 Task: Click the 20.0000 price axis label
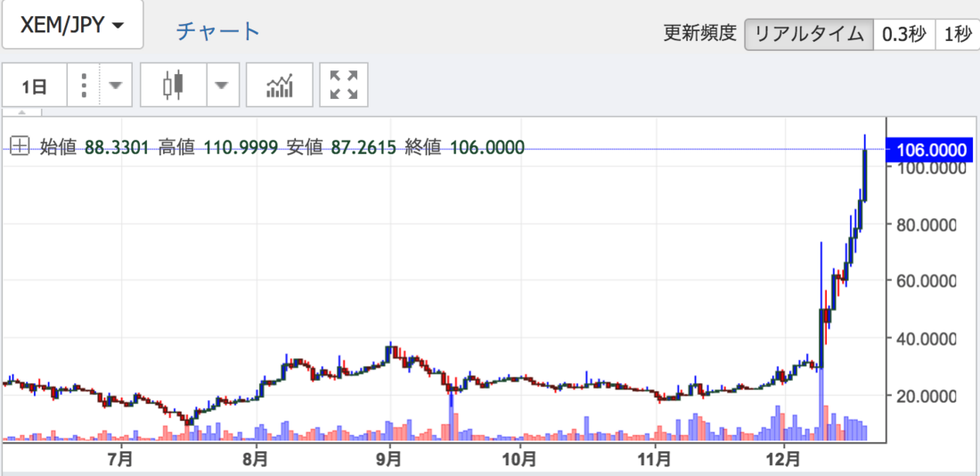point(927,396)
